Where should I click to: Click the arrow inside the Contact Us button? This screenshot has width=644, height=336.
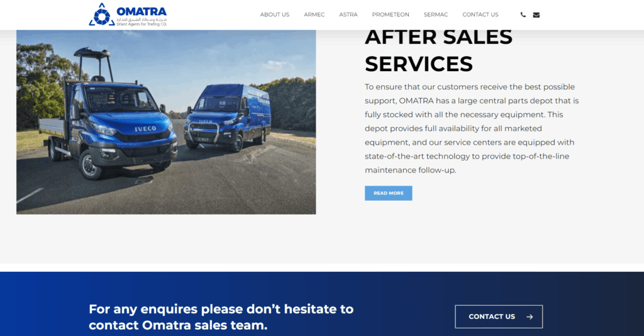(x=530, y=316)
